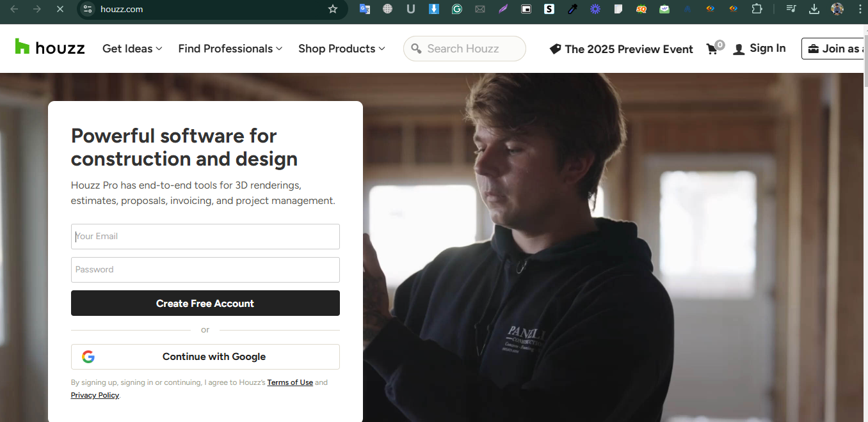Click the grey envelope extension icon
Image resolution: width=868 pixels, height=422 pixels.
pyautogui.click(x=480, y=9)
